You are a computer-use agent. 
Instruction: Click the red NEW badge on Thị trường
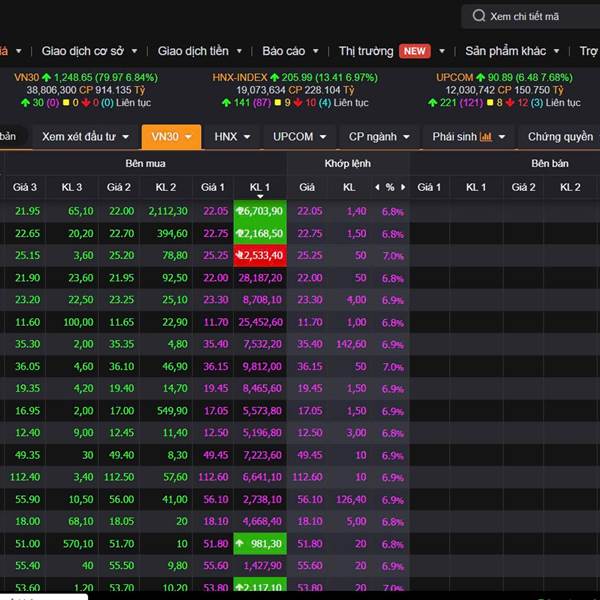[415, 51]
